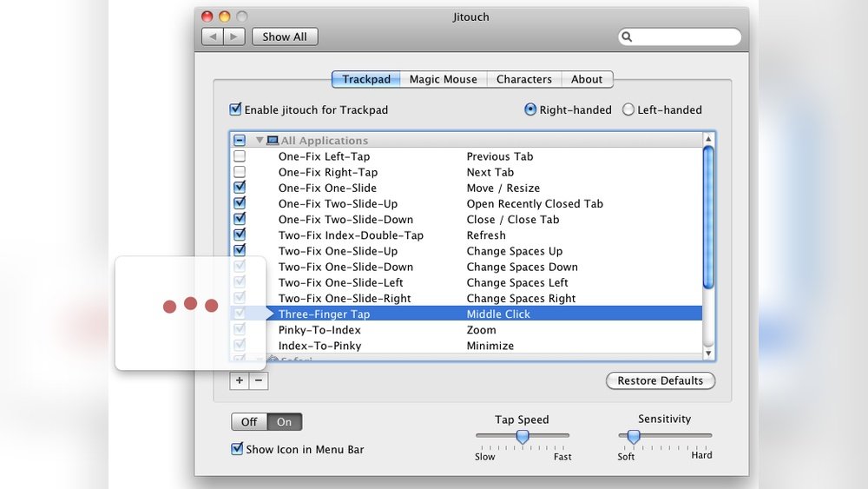
Task: Click the Minimize action cell
Action: click(x=490, y=346)
